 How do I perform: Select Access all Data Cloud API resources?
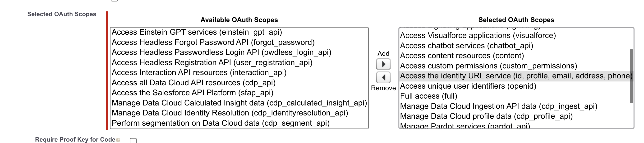click(193, 83)
